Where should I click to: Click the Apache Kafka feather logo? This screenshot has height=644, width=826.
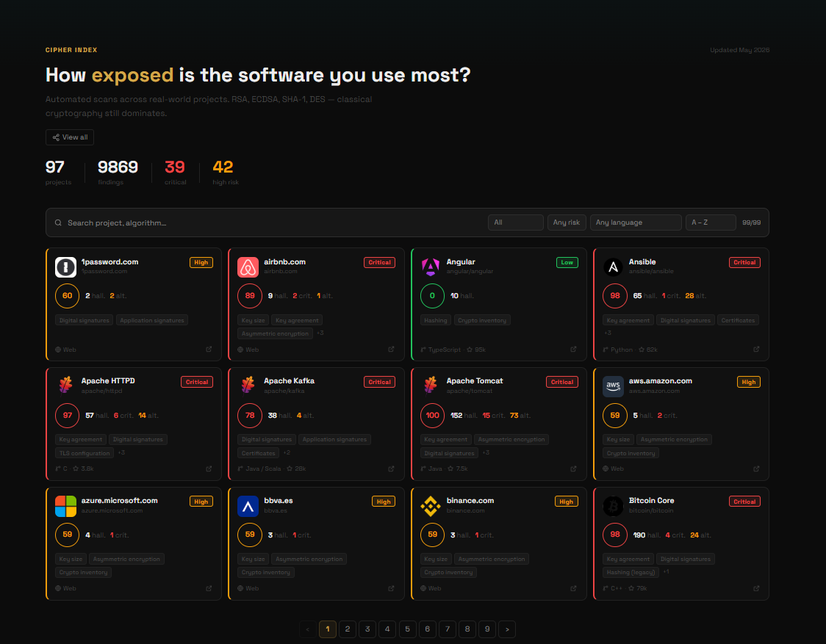pyautogui.click(x=248, y=386)
